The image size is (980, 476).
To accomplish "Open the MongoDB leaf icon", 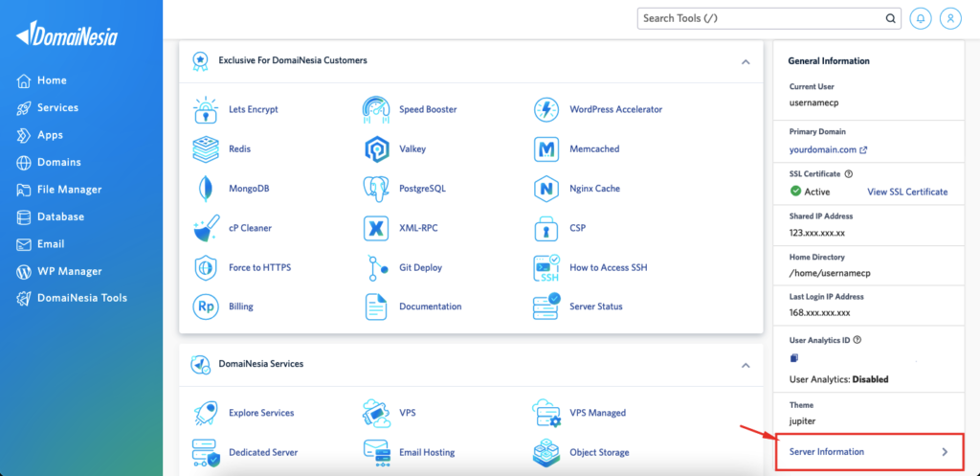I will click(x=206, y=189).
